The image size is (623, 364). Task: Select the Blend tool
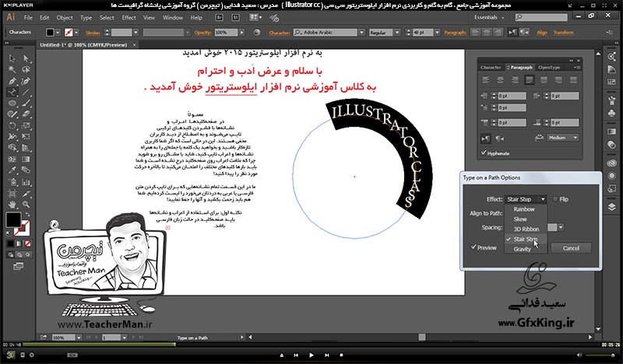[26, 170]
